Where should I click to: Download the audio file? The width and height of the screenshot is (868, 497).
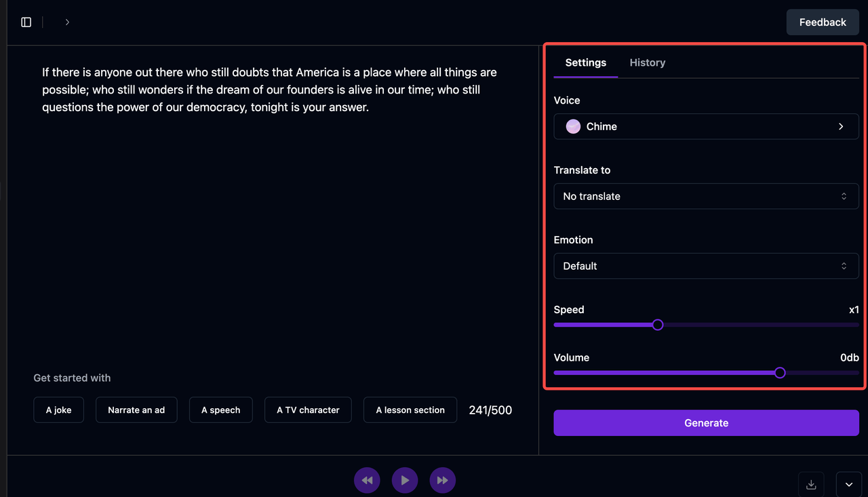(811, 484)
